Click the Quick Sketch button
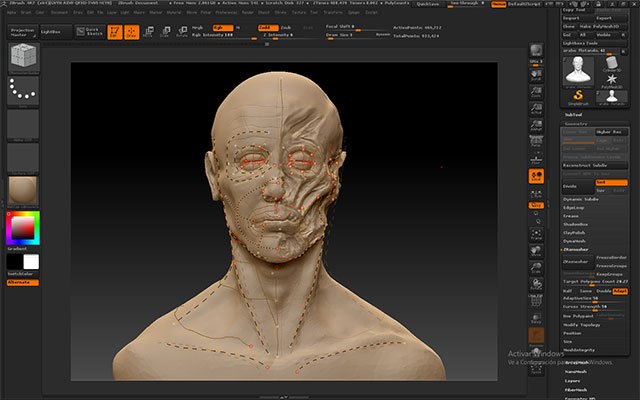Screen dimensions: 640x400 coord(90,31)
